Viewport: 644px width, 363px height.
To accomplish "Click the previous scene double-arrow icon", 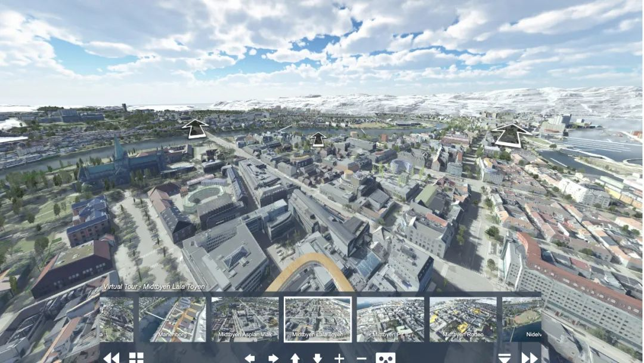I will 112,358.
